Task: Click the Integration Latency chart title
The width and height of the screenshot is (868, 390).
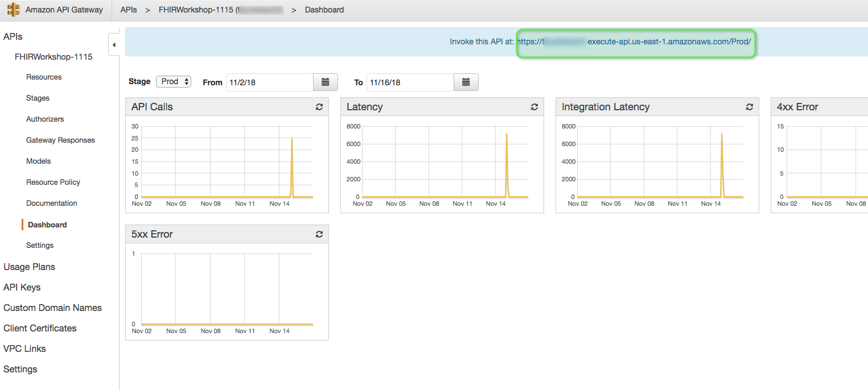Action: pos(606,107)
